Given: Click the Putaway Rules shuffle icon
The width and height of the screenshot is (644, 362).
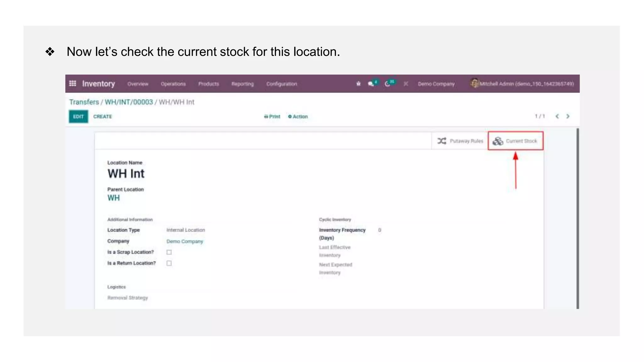Looking at the screenshot, I should pyautogui.click(x=442, y=141).
